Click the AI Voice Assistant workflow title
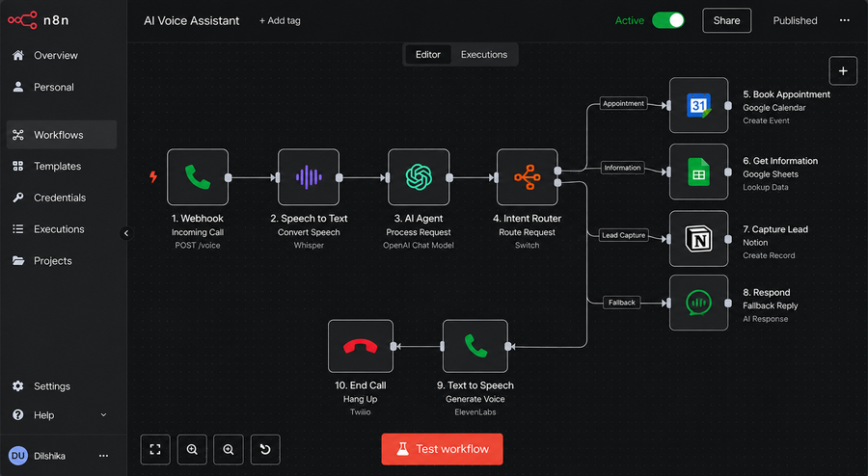868x476 pixels. coord(192,20)
